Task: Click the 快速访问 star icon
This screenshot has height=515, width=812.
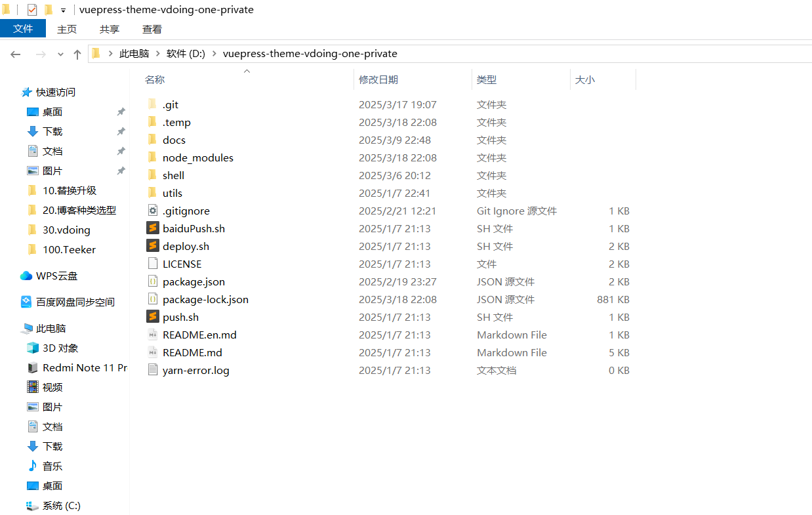Action: [26, 92]
